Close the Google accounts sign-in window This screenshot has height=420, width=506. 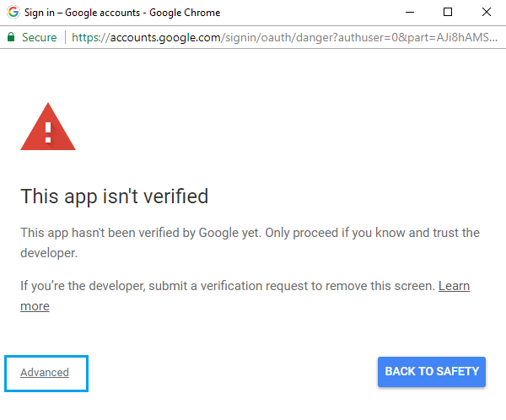487,13
